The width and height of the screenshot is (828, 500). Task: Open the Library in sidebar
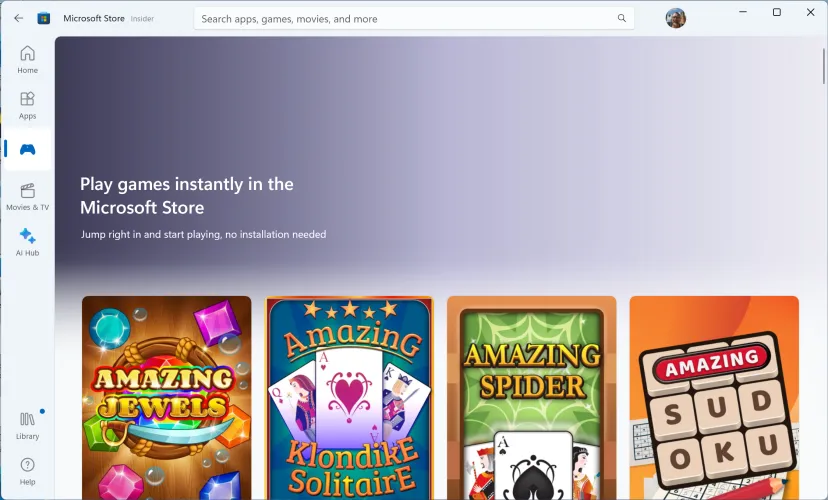pos(27,424)
